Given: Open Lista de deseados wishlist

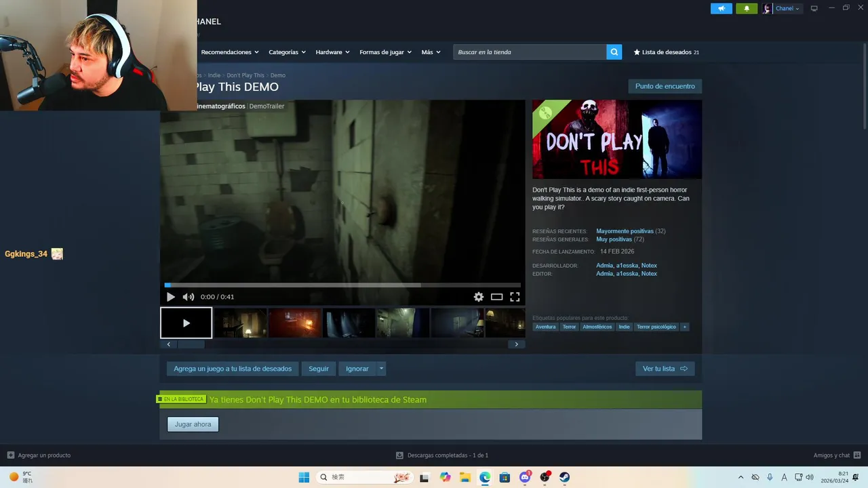Looking at the screenshot, I should click(666, 52).
